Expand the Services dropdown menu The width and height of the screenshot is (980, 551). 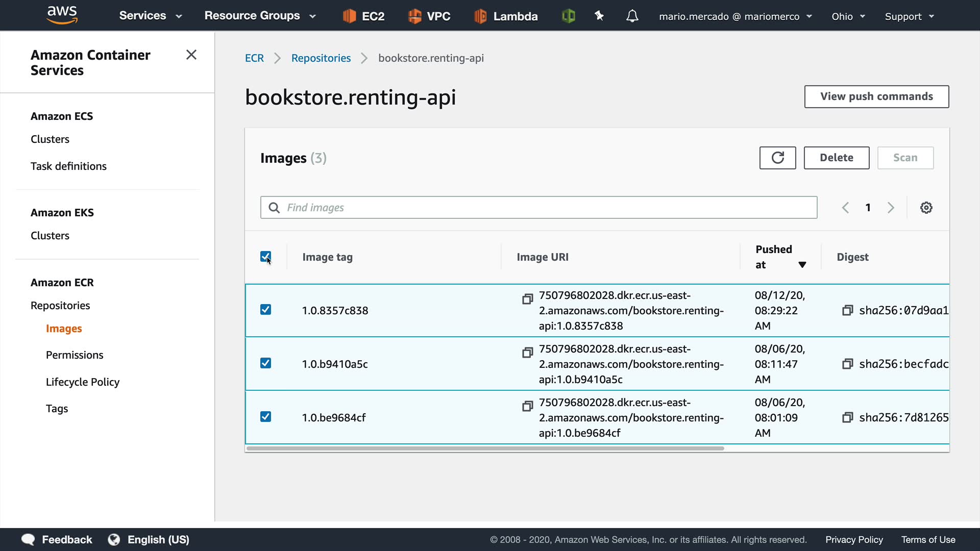150,16
